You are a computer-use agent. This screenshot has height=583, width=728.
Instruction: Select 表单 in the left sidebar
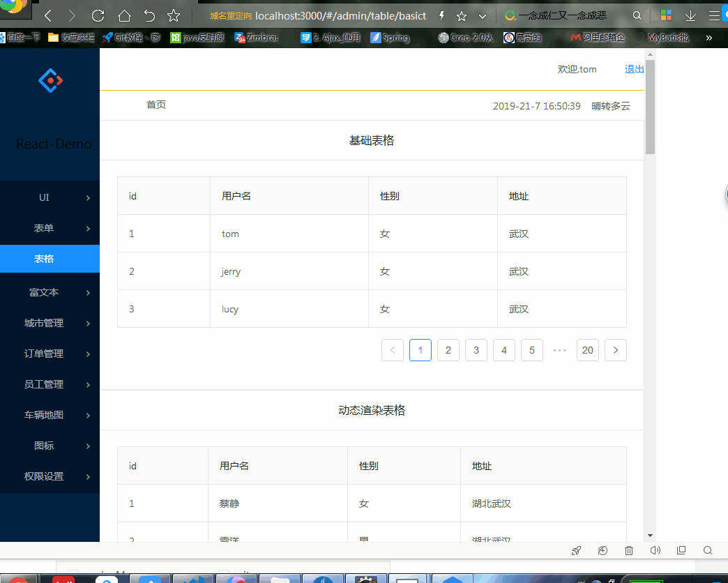(43, 228)
